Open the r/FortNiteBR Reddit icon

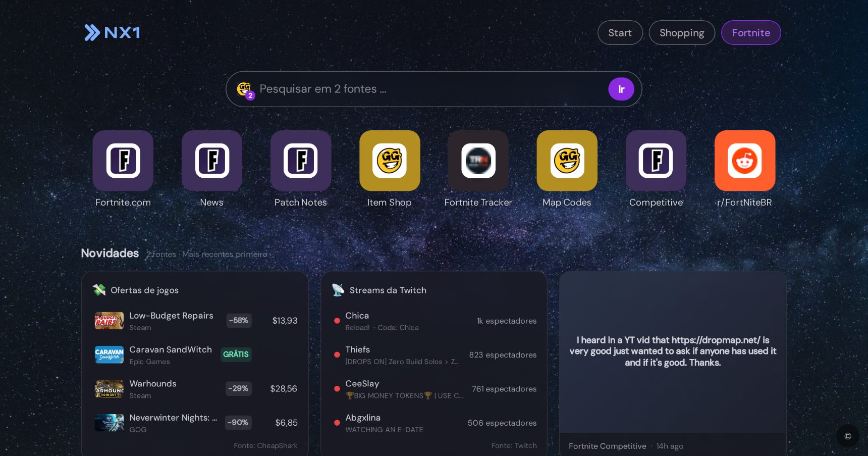coord(745,161)
